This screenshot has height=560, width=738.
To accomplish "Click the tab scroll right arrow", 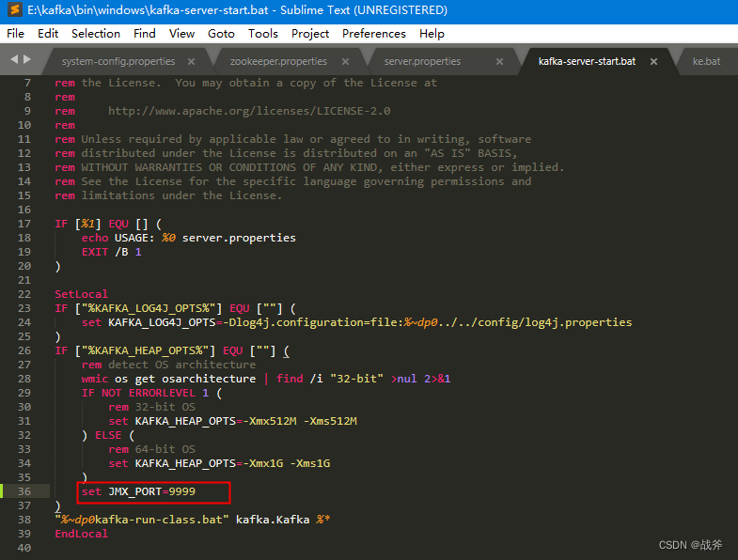I will pyautogui.click(x=27, y=59).
